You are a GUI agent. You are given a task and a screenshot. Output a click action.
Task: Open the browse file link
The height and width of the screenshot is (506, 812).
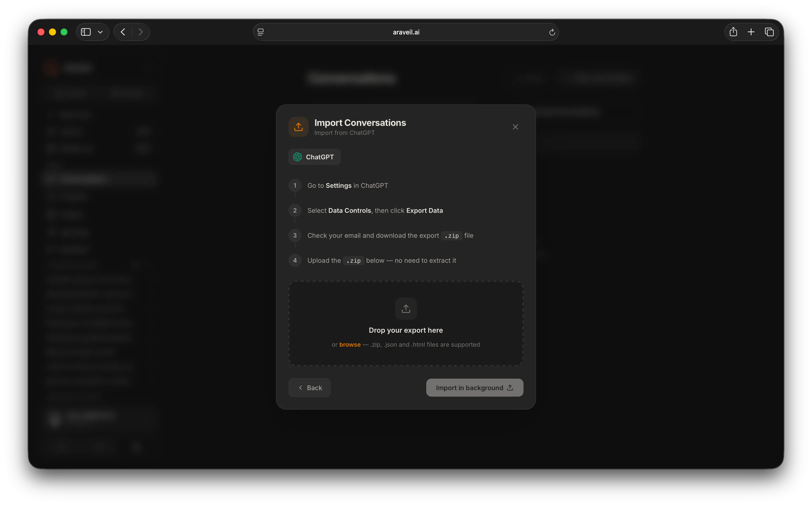pos(350,344)
